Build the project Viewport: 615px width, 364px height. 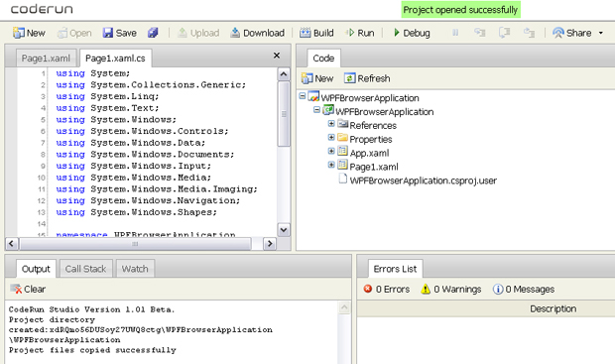[316, 33]
